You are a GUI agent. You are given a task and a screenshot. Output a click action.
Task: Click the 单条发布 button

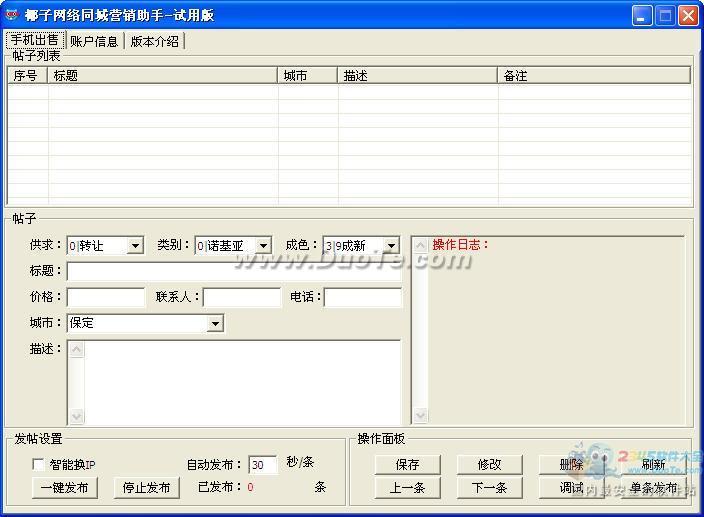(x=654, y=488)
